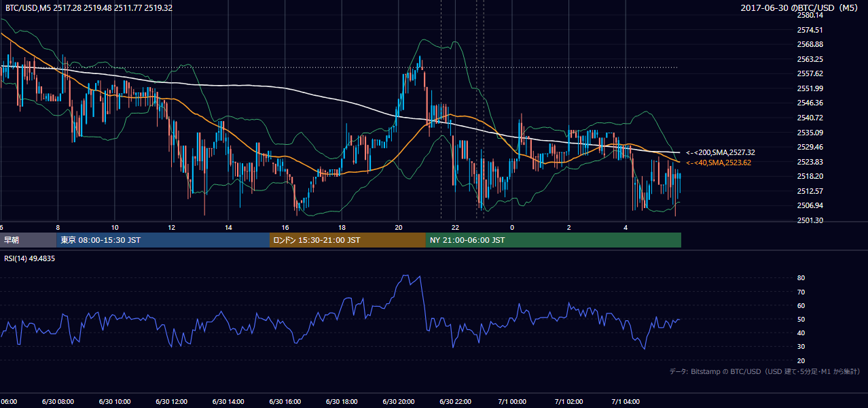
Task: Click the BTC/USD,M5 price header text
Action: [x=89, y=7]
